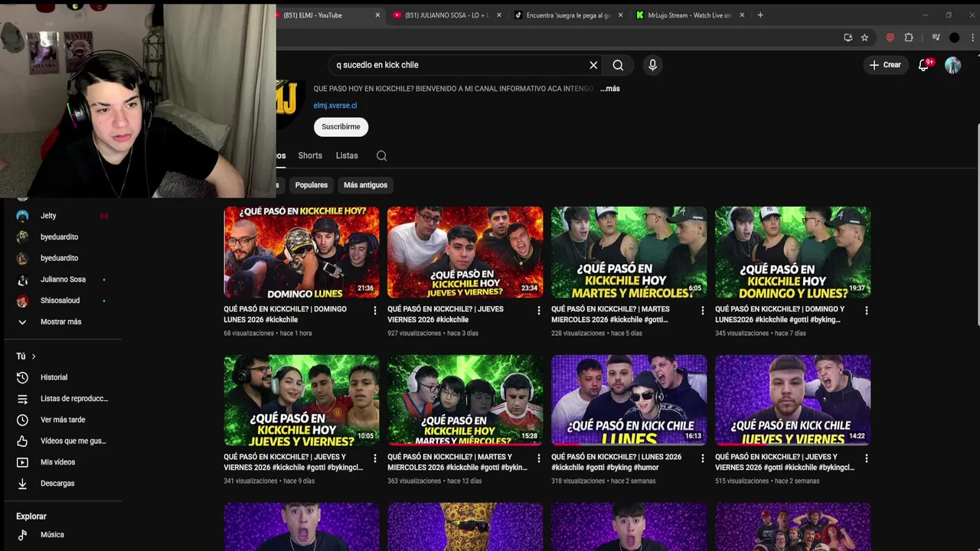Play the JUEVES Y VIERNES 14:22 thumbnail

[793, 400]
